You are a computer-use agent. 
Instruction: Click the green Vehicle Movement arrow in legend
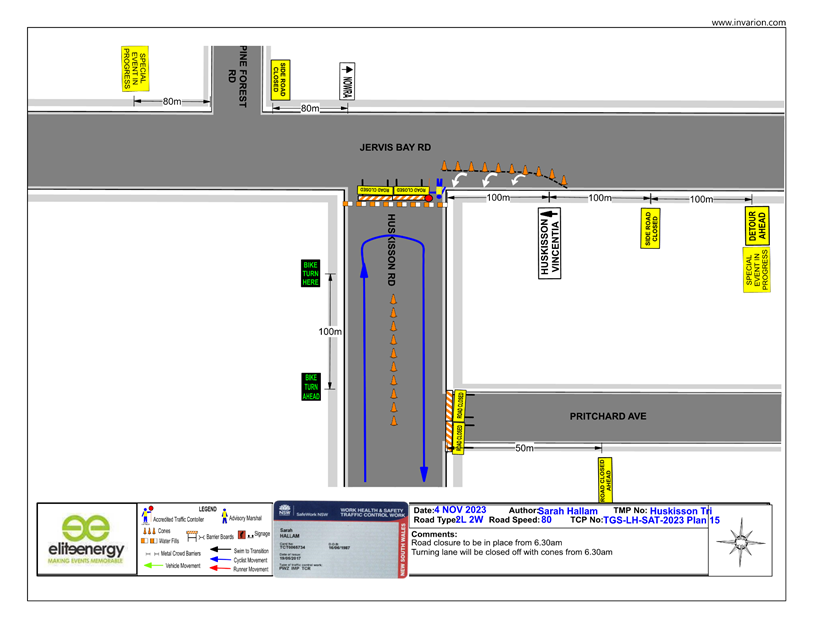pyautogui.click(x=153, y=566)
